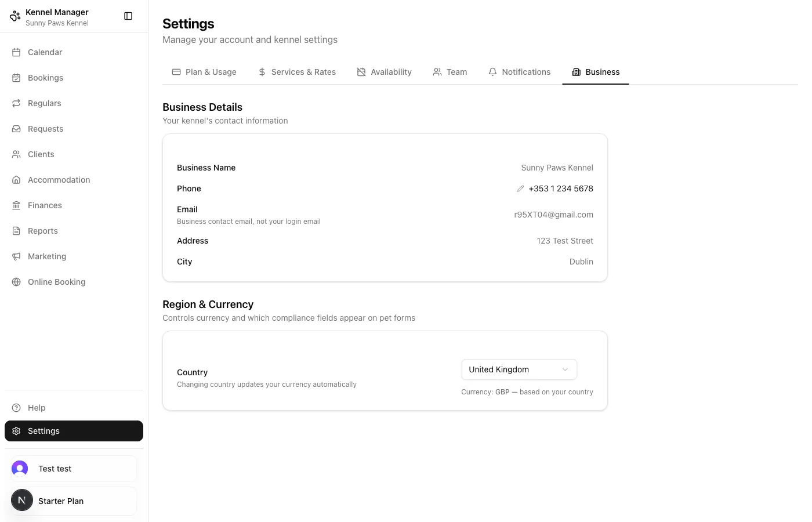Image resolution: width=812 pixels, height=522 pixels.
Task: Click the Help link
Action: 37,407
